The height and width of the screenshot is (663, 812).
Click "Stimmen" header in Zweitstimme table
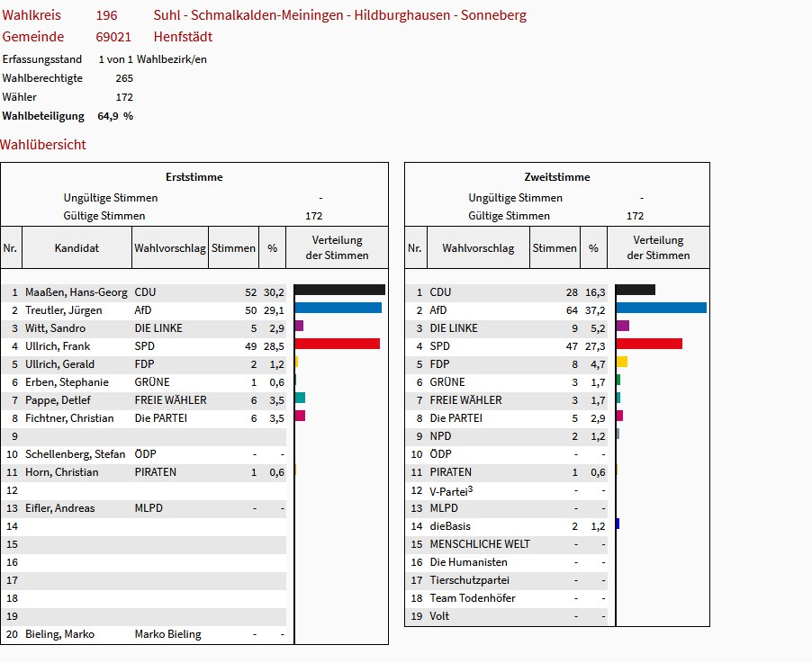(x=555, y=248)
